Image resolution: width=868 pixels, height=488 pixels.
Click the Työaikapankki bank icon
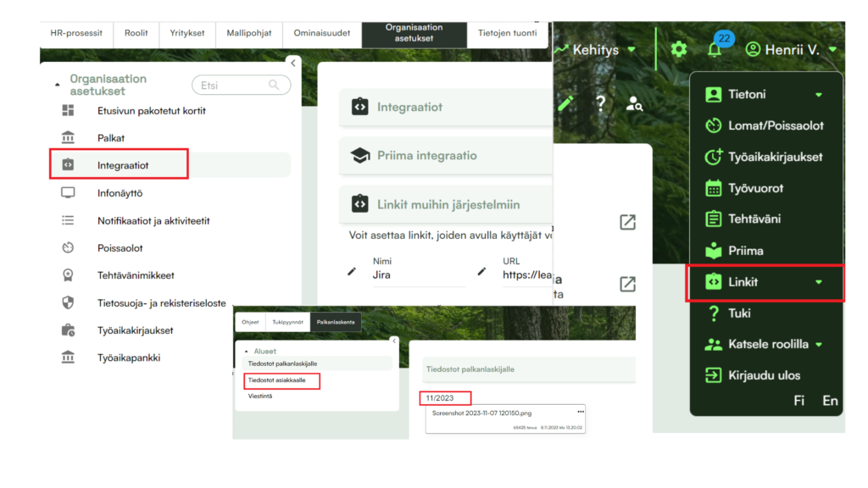pyautogui.click(x=68, y=357)
